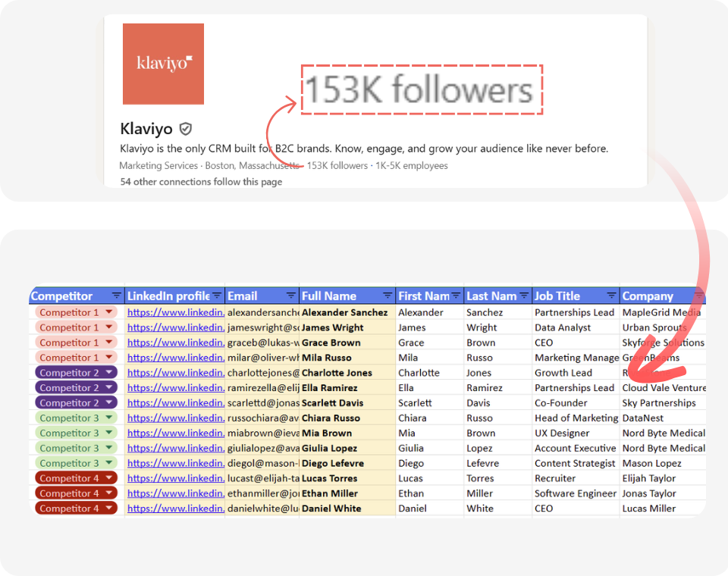The width and height of the screenshot is (728, 576).
Task: Select the 'Sky Partnerships' company cell
Action: pos(663,403)
